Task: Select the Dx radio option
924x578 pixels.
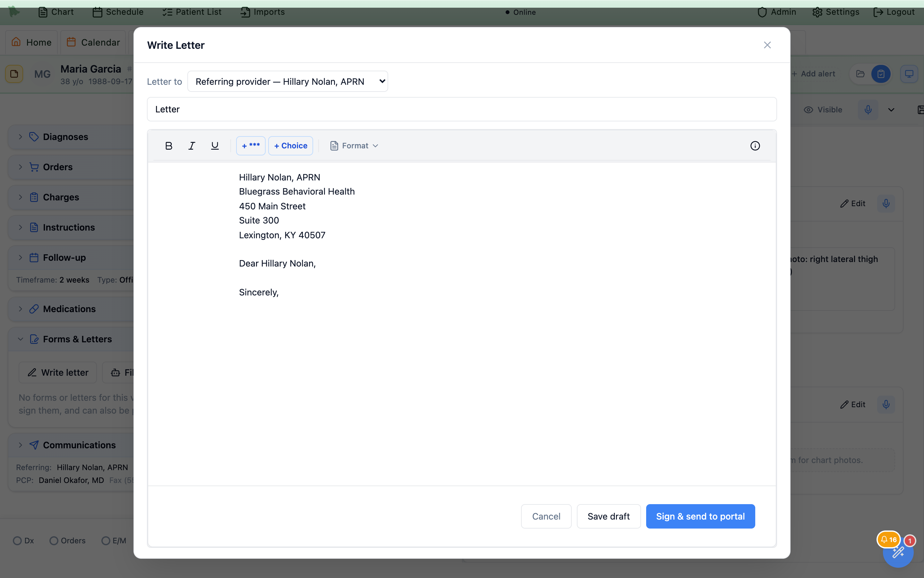Action: [17, 540]
